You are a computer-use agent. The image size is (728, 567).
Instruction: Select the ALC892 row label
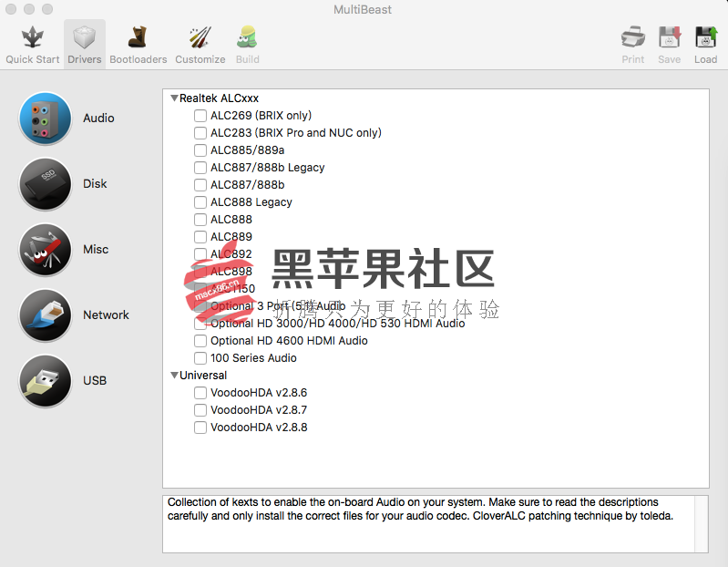tap(231, 254)
